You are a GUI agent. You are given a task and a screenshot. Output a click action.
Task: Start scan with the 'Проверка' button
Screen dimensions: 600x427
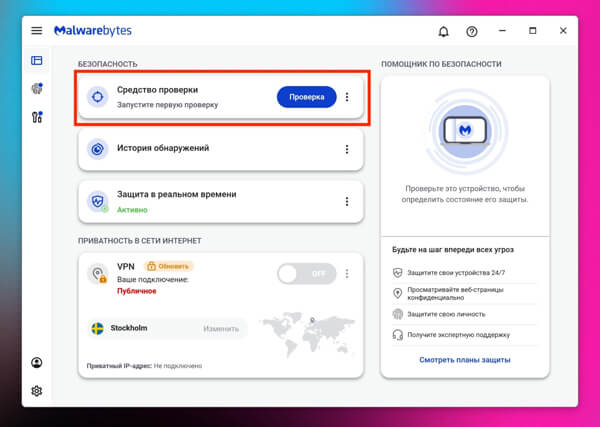click(x=307, y=97)
